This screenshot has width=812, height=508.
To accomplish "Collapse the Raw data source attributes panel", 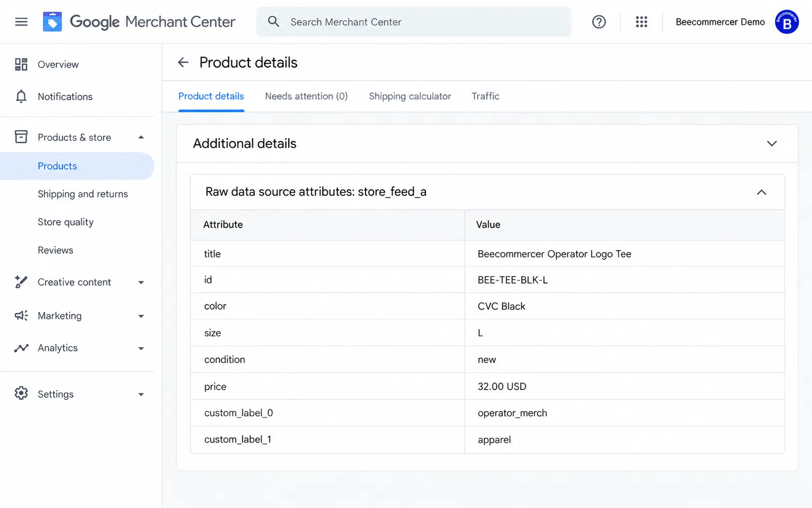I will pyautogui.click(x=761, y=192).
